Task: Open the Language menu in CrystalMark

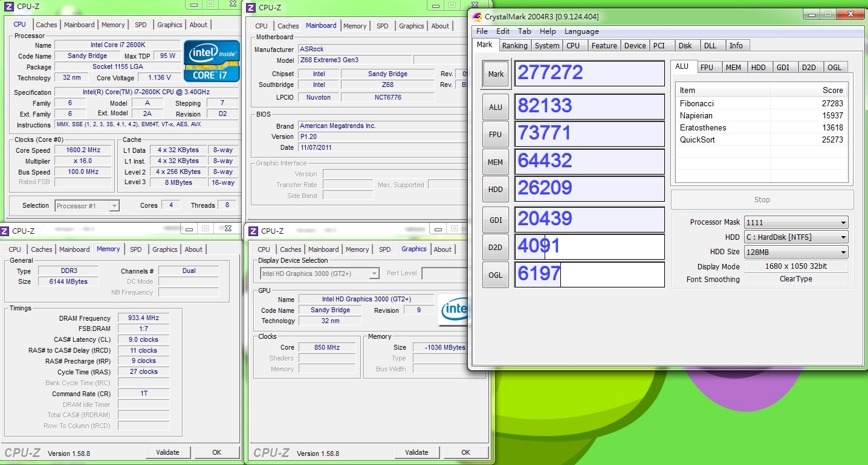Action: click(x=581, y=31)
